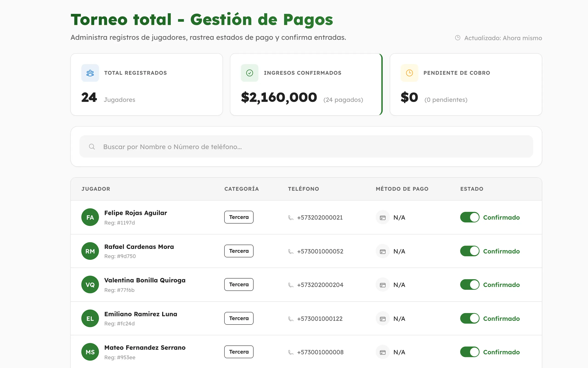Click Confirmado label in Felipe Rojas row

501,217
